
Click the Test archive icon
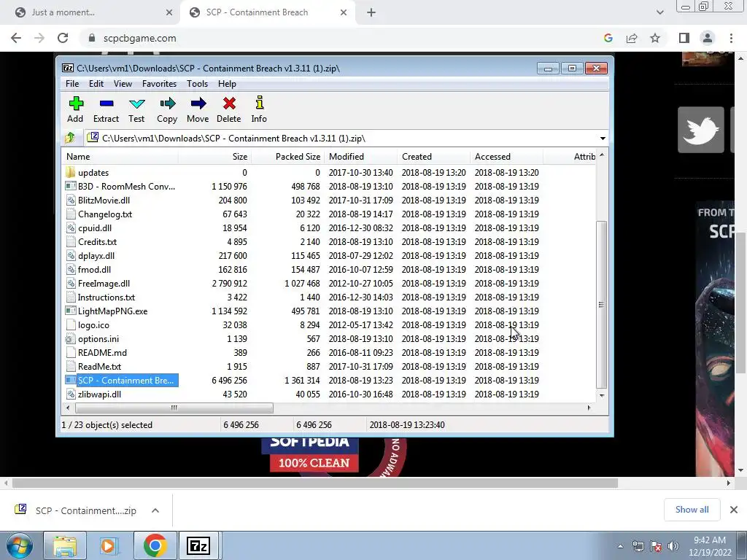(x=136, y=104)
